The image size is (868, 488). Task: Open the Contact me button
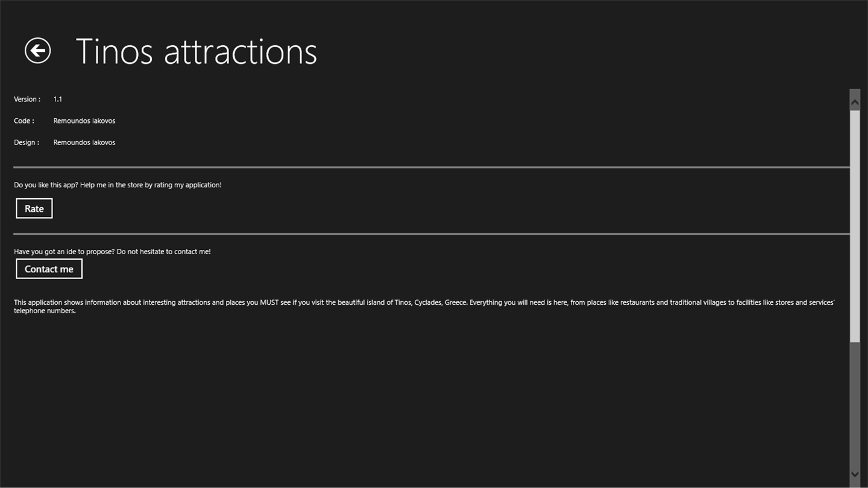[49, 269]
